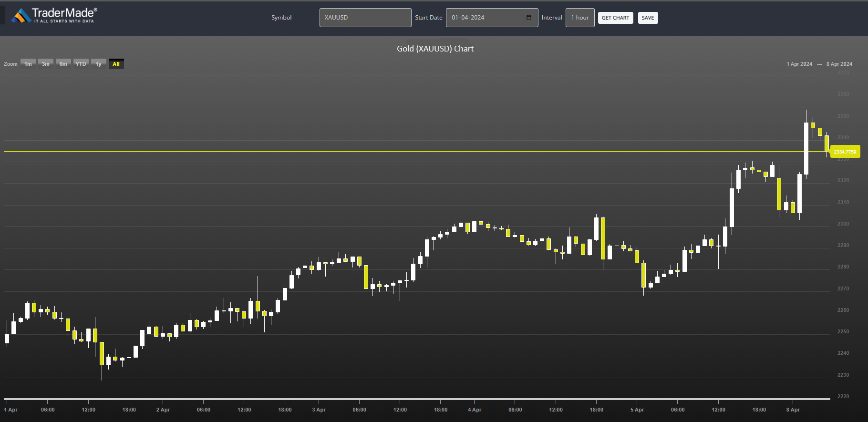This screenshot has width=868, height=422.
Task: Click the 2 Apr time axis label
Action: tap(163, 410)
